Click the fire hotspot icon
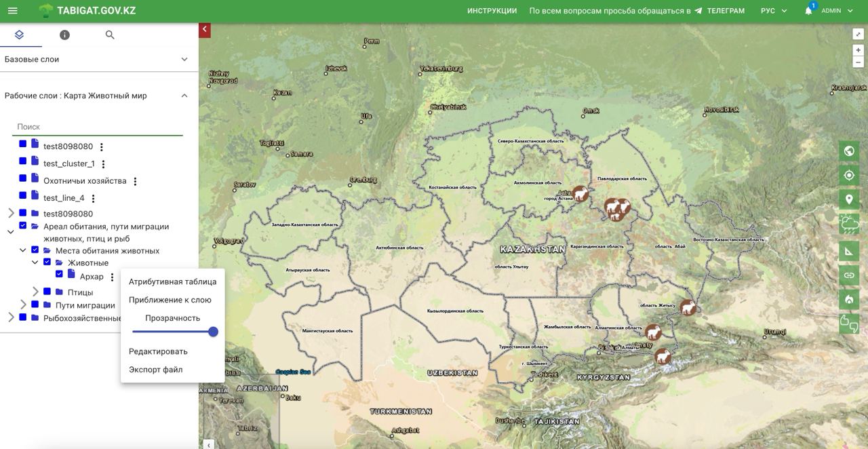Image resolution: width=868 pixels, height=449 pixels. [849, 298]
